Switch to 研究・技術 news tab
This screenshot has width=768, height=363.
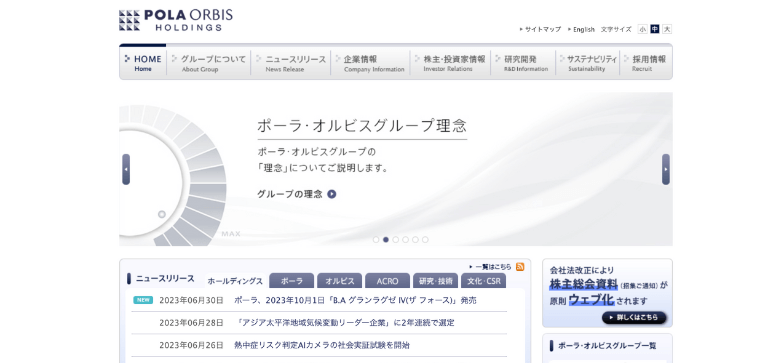pos(435,281)
